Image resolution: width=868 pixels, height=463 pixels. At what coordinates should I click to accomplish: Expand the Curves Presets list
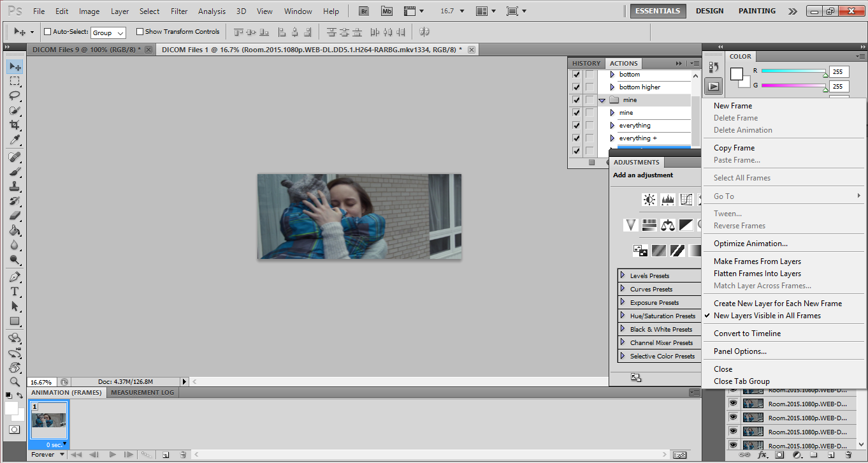pyautogui.click(x=623, y=289)
